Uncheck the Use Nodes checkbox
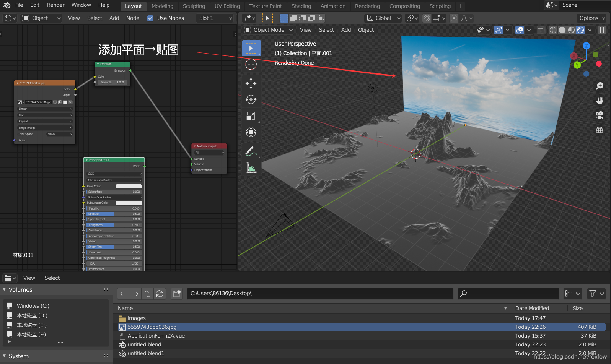This screenshot has width=611, height=364. (x=150, y=18)
